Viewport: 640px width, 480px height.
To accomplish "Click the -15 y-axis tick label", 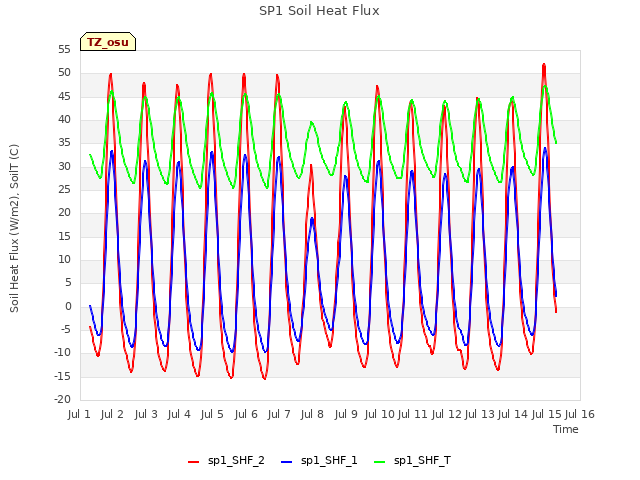I will tap(62, 376).
